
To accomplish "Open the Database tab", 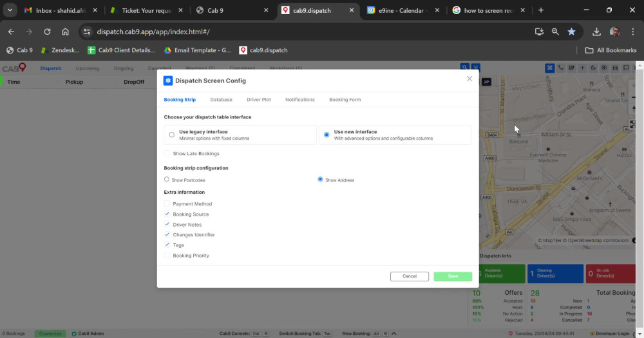I will click(x=221, y=99).
